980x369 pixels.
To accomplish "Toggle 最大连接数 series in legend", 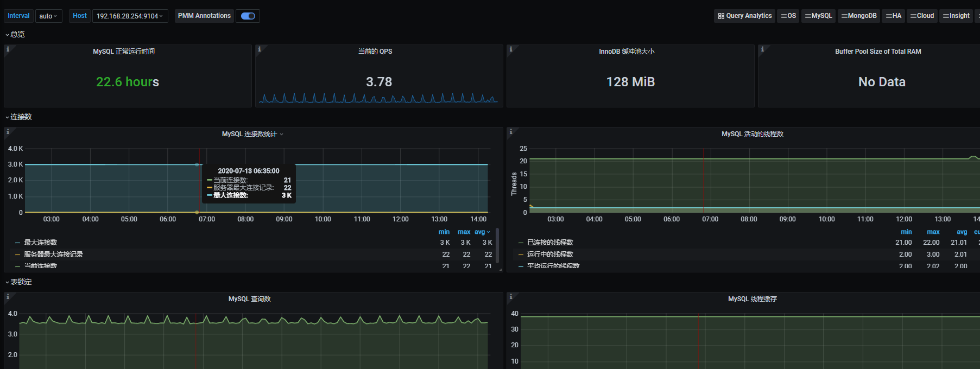I will [41, 243].
